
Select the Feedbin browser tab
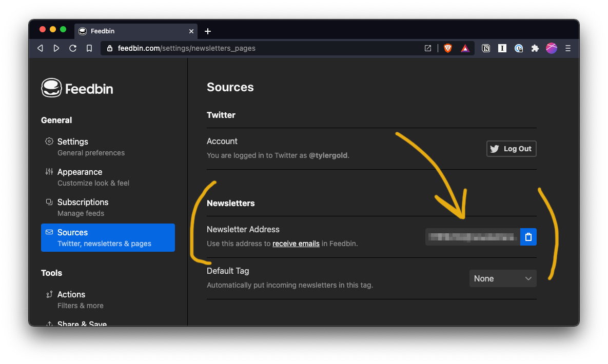(x=136, y=31)
